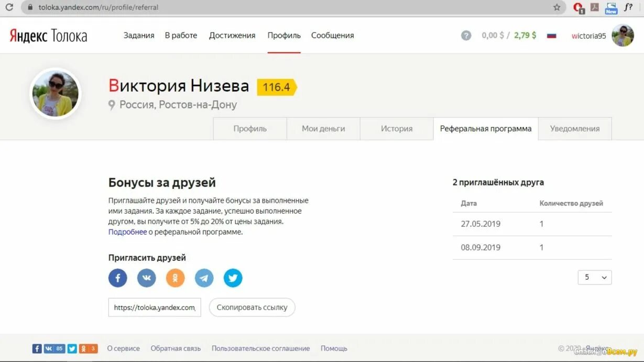Share the referral link via Odnoklassniki

pyautogui.click(x=176, y=278)
